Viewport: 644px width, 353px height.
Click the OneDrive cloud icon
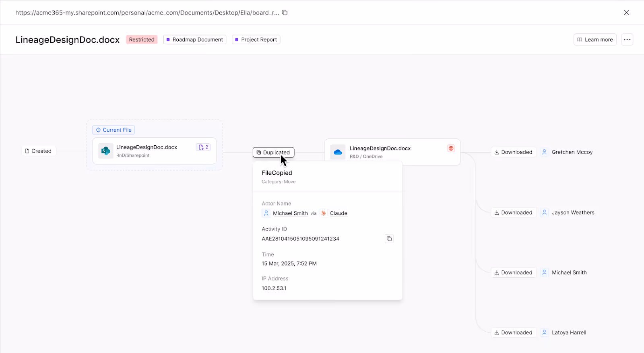(x=338, y=152)
